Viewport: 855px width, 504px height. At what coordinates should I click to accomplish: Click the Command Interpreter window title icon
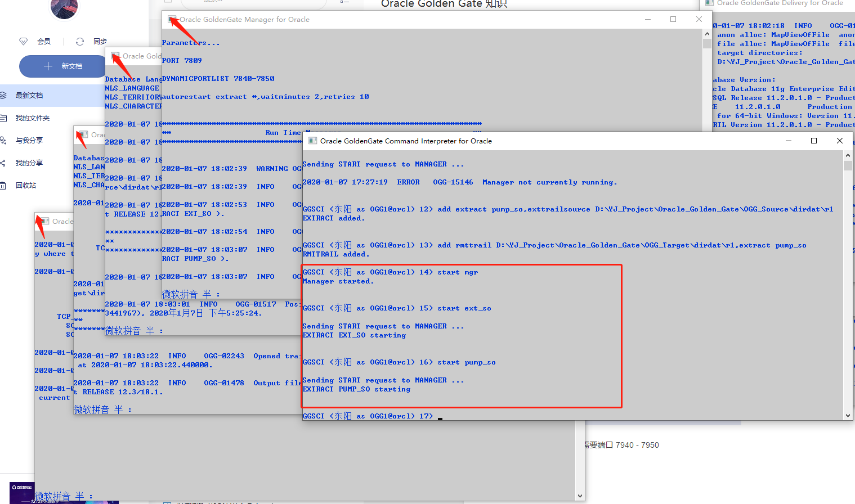313,141
